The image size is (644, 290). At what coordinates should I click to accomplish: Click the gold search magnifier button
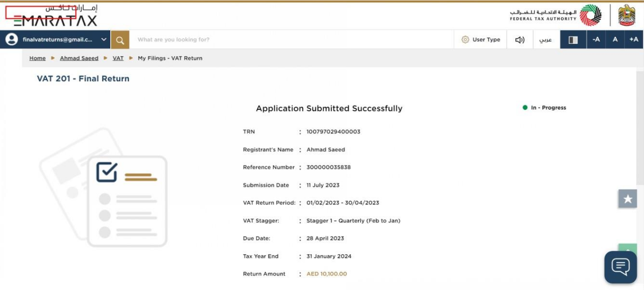(x=120, y=40)
